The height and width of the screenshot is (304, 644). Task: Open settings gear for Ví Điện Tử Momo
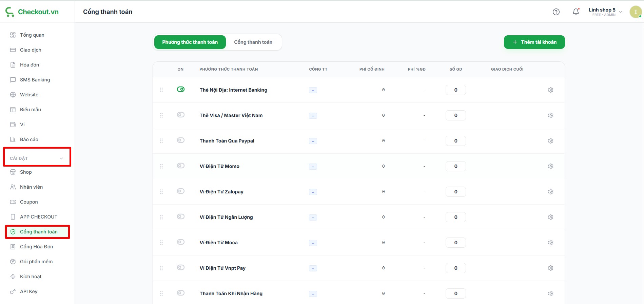pyautogui.click(x=550, y=166)
